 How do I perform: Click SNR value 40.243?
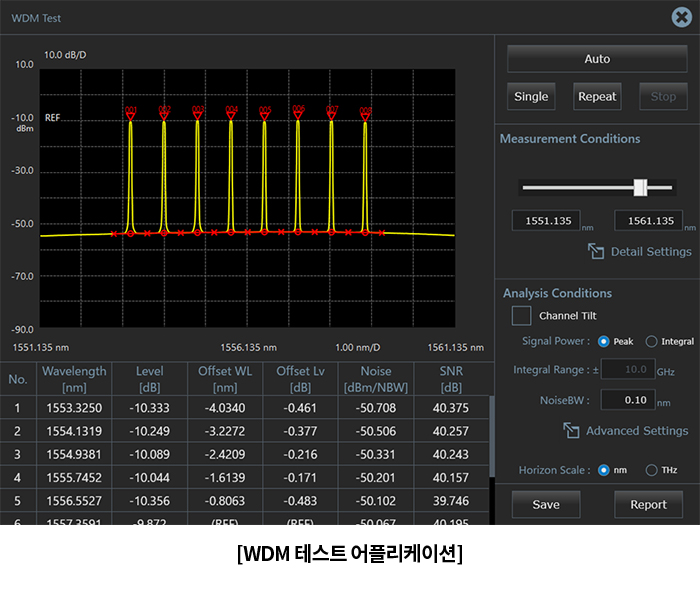pos(451,454)
